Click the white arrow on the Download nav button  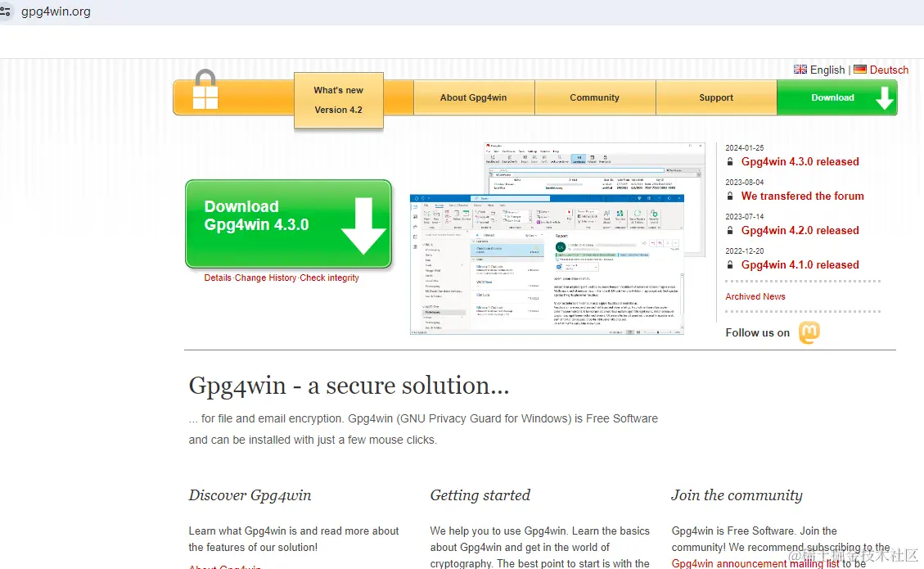coord(885,98)
